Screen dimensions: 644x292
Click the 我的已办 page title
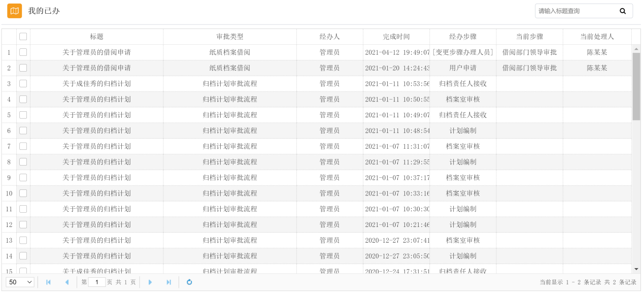click(44, 11)
